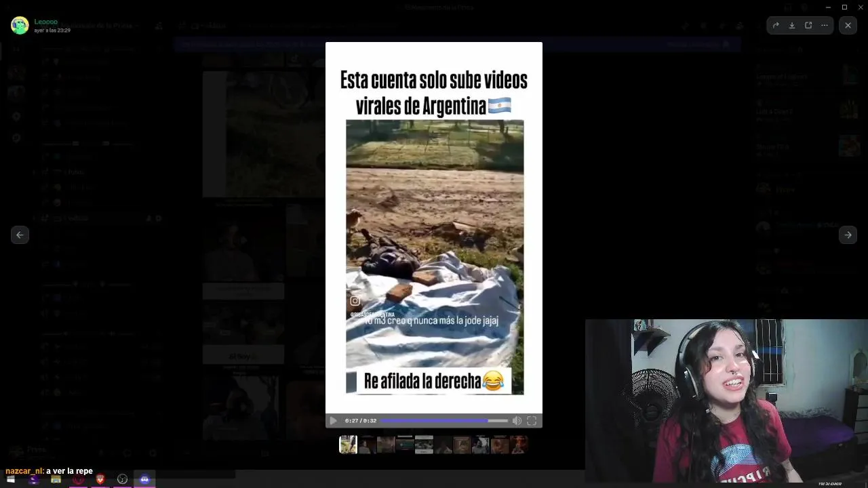The height and width of the screenshot is (488, 868).
Task: Minimize the Discord window
Action: click(x=828, y=7)
